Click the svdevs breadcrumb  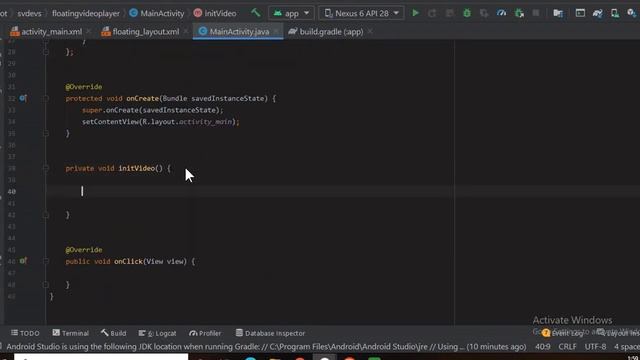coord(29,13)
